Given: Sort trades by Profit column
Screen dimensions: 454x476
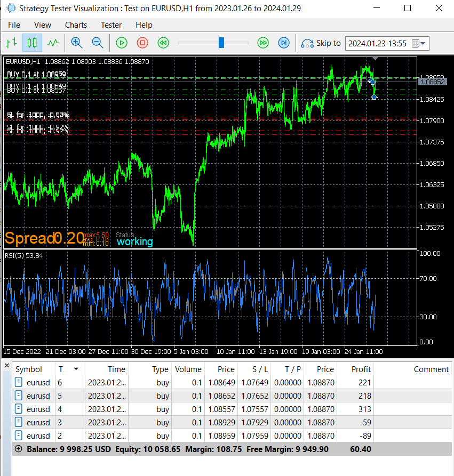Looking at the screenshot, I should (x=355, y=369).
